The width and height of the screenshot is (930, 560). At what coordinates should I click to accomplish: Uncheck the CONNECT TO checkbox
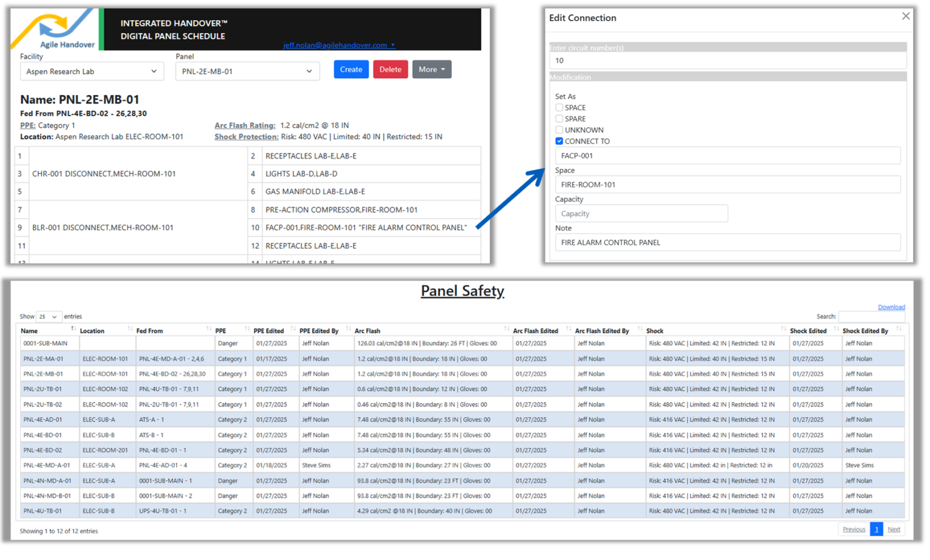point(559,141)
